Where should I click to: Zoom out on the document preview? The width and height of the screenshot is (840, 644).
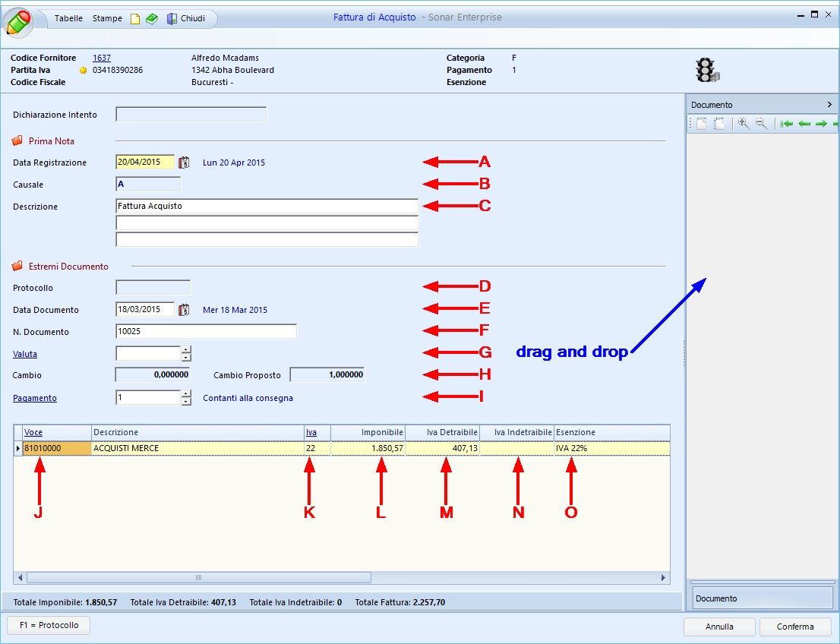click(x=761, y=124)
